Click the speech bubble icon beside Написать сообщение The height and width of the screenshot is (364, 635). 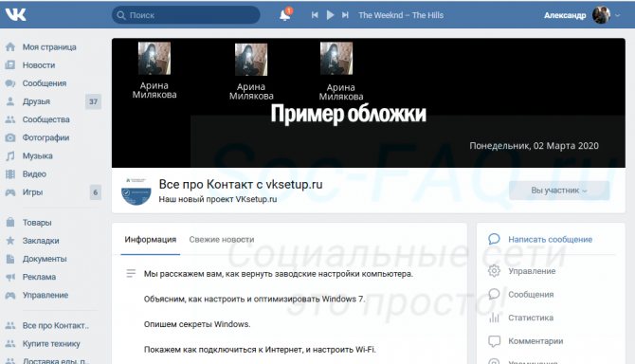[494, 239]
